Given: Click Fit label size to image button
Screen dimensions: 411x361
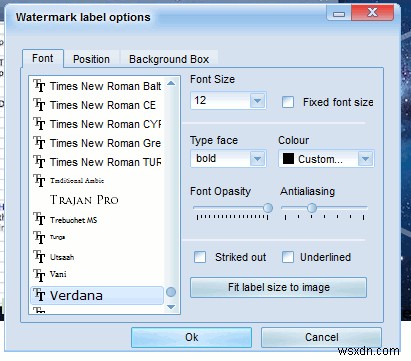Looking at the screenshot, I should point(278,287).
